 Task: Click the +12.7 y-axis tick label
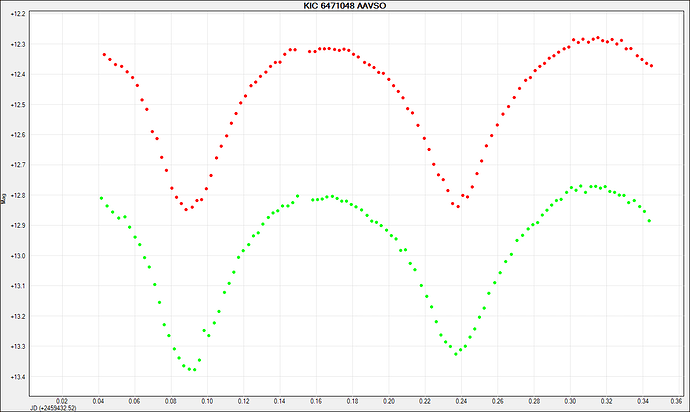pyautogui.click(x=18, y=165)
